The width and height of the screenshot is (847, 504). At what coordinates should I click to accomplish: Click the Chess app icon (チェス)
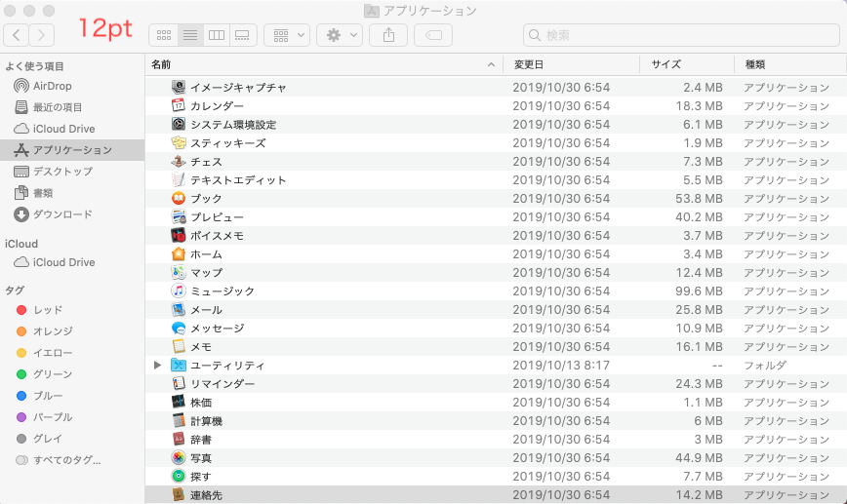click(x=179, y=162)
